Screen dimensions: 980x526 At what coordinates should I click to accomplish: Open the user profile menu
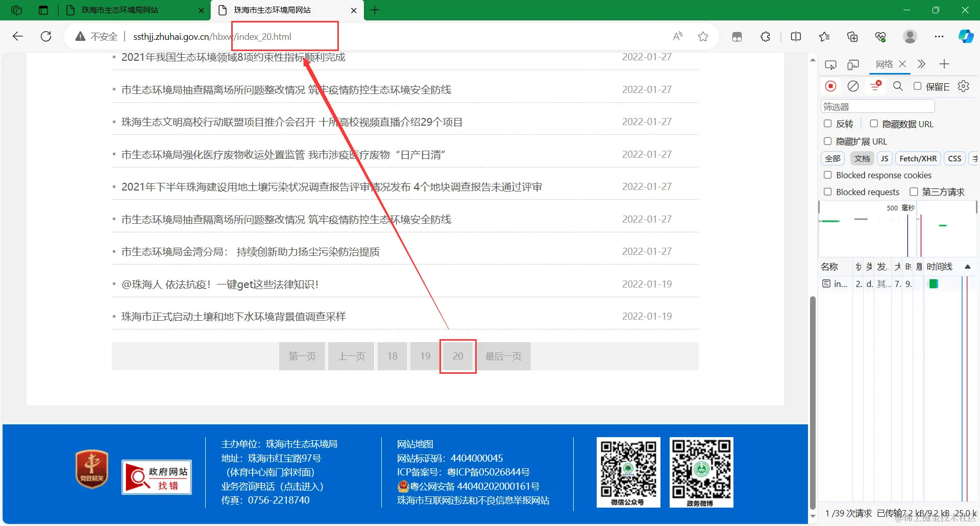click(910, 36)
